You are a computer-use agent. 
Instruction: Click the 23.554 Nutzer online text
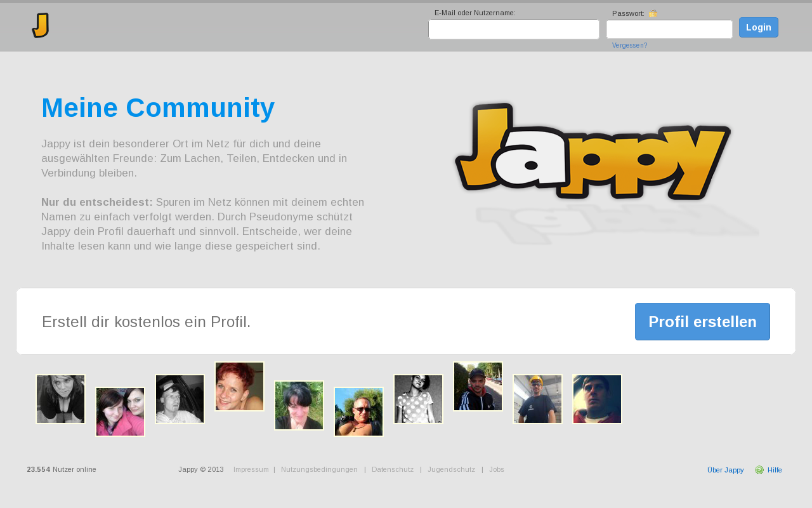click(62, 469)
